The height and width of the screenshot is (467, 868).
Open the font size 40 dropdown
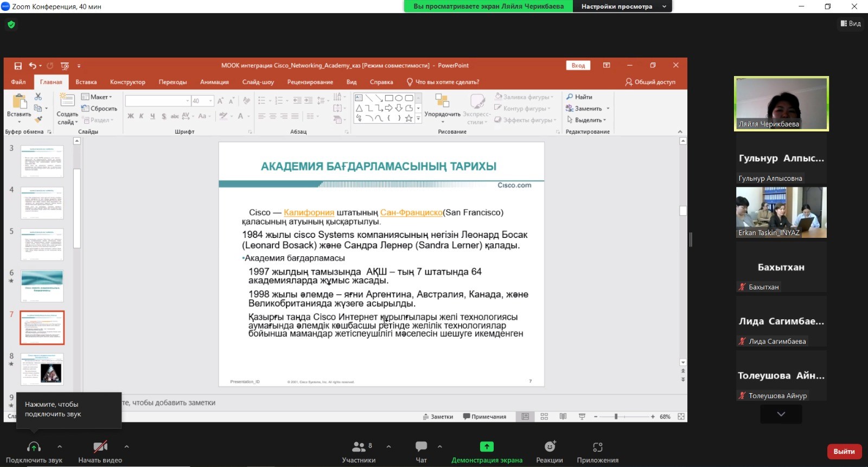211,101
